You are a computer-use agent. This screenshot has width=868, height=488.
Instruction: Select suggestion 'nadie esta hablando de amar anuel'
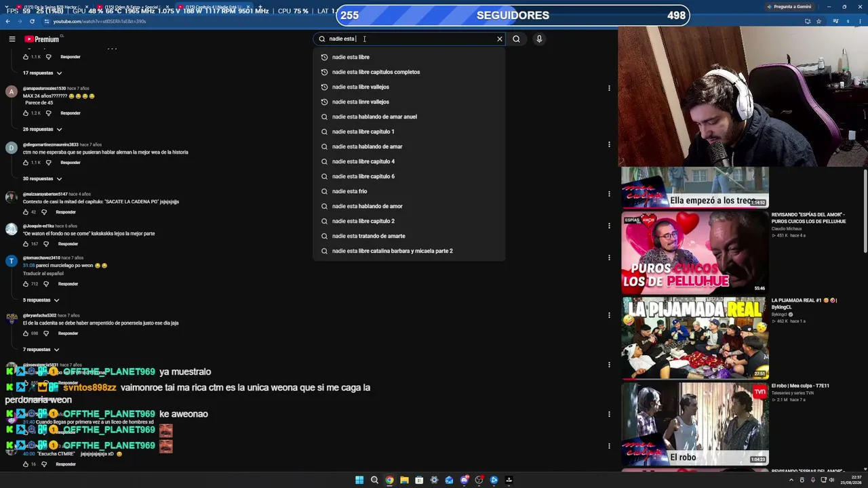[x=409, y=117]
